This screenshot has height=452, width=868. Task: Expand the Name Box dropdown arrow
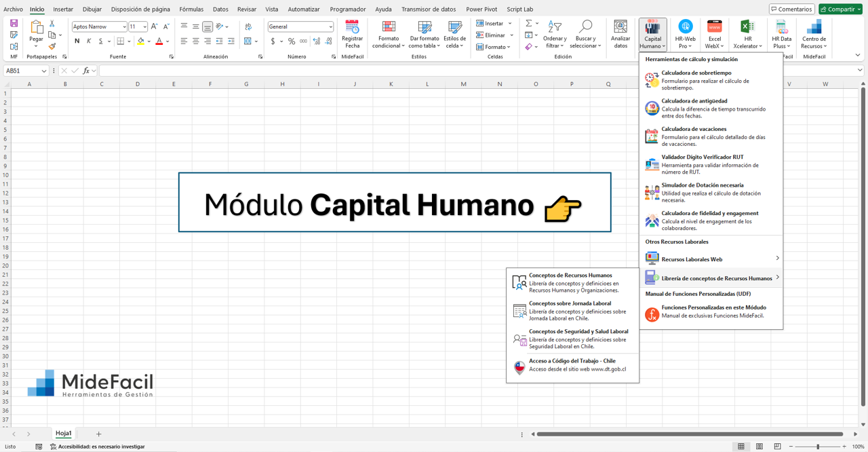[44, 71]
